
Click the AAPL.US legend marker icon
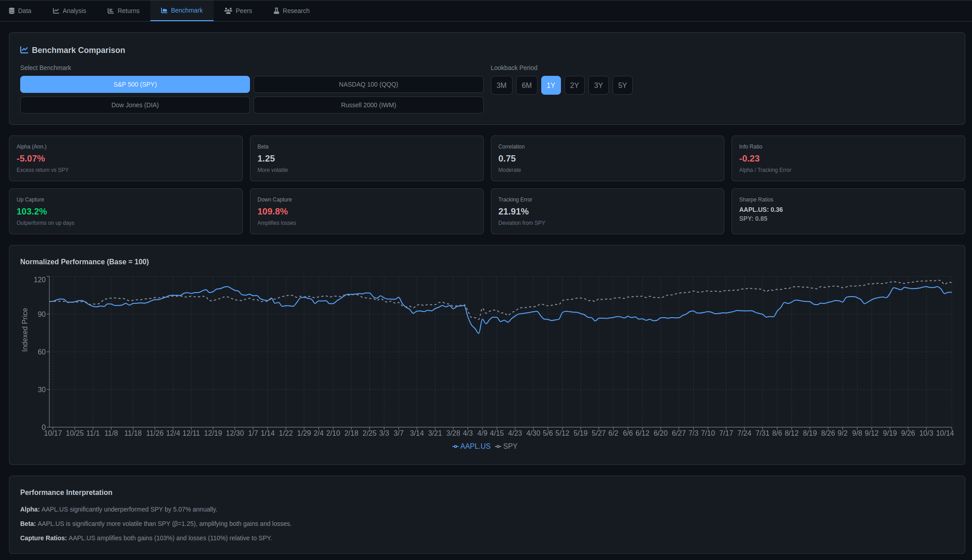point(455,446)
